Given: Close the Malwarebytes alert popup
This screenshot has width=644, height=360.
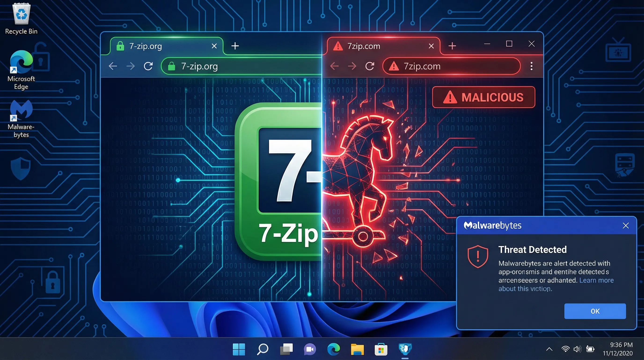Looking at the screenshot, I should pos(626,225).
